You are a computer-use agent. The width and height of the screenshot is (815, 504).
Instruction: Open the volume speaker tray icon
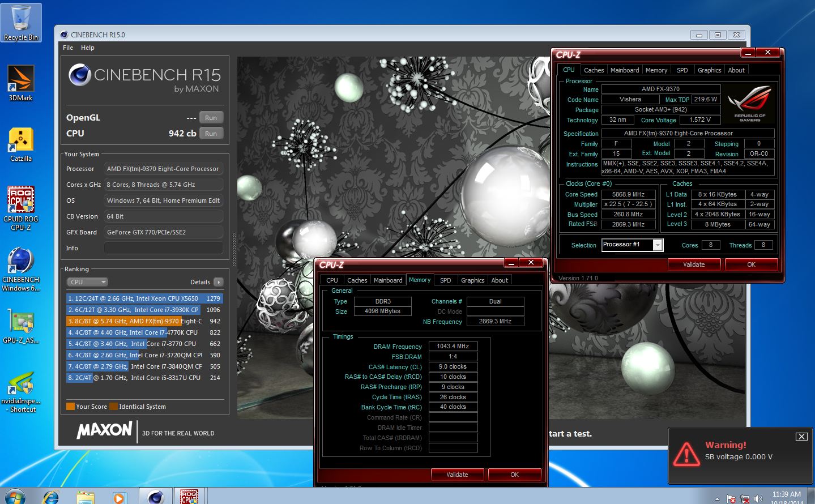pyautogui.click(x=758, y=499)
